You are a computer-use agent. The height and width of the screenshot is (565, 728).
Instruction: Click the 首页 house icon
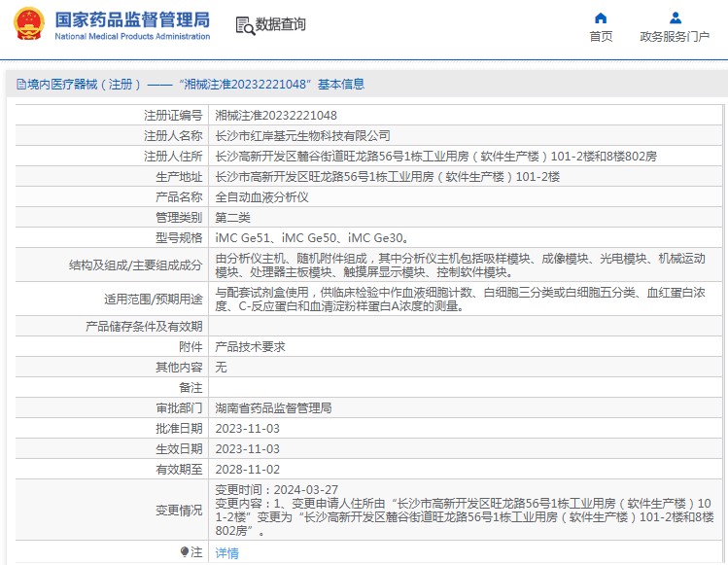(x=601, y=18)
